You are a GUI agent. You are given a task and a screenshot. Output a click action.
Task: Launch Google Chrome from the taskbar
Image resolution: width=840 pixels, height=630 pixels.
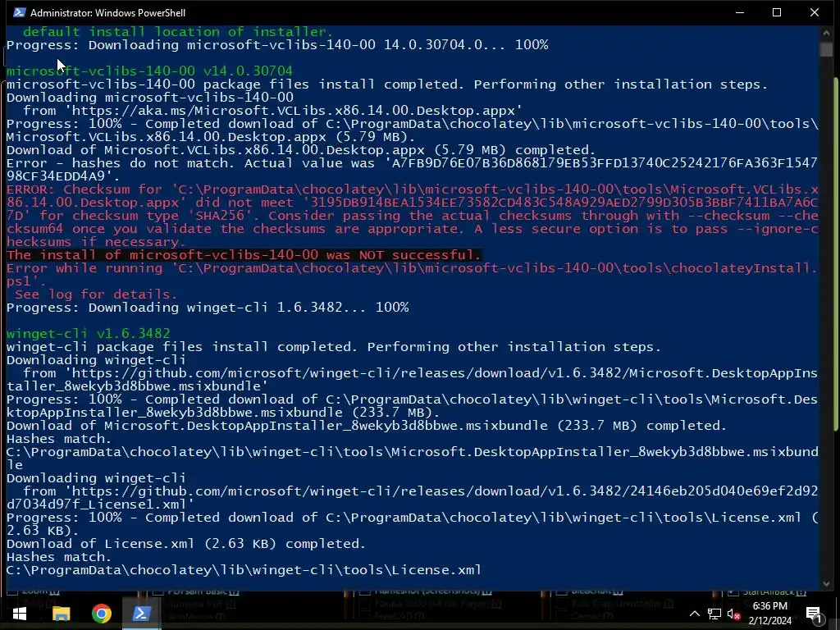(x=101, y=614)
